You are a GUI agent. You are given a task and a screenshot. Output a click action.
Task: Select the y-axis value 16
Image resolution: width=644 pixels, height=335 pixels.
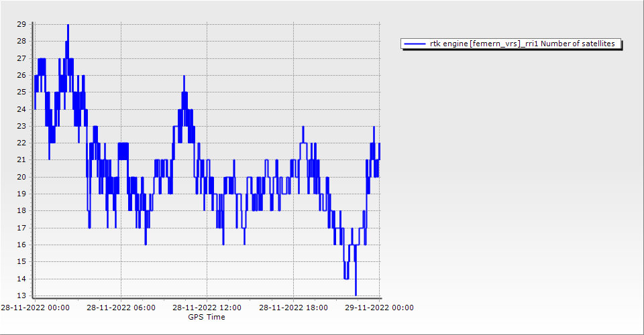(x=21, y=245)
